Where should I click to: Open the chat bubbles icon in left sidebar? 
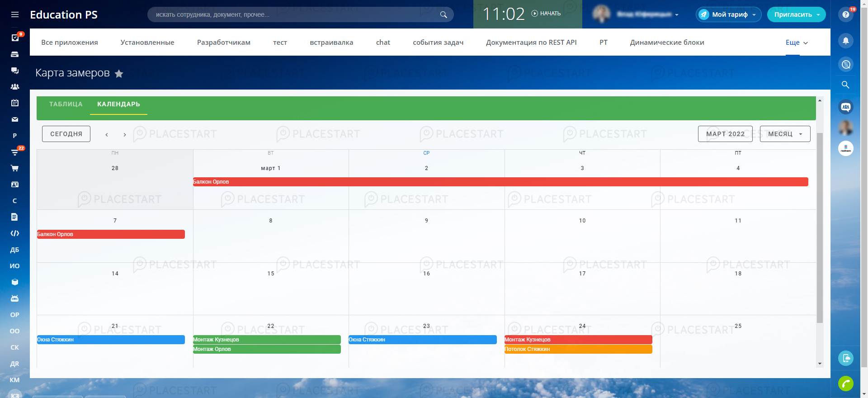pyautogui.click(x=15, y=71)
